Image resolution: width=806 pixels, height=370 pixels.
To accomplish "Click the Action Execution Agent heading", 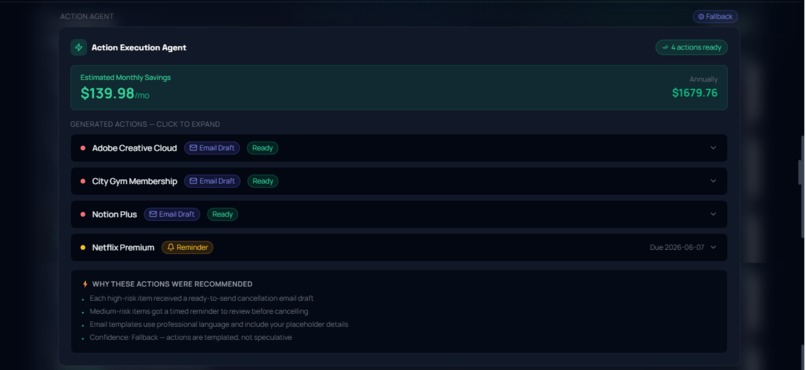I will (139, 47).
